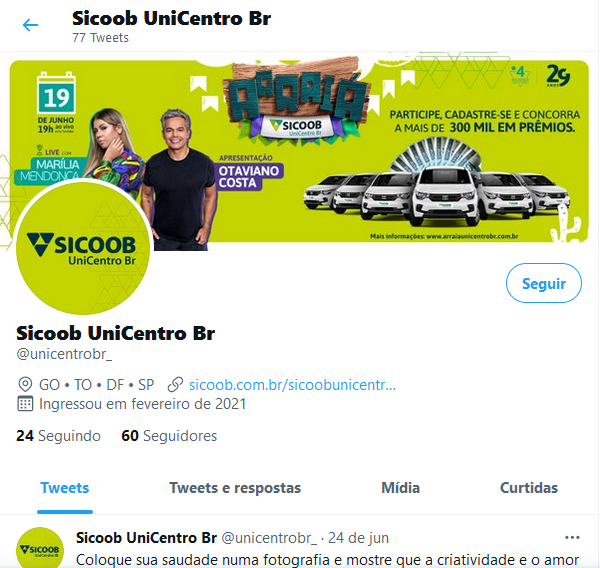Click the location pin icon
The width and height of the screenshot is (600, 568).
click(x=25, y=384)
